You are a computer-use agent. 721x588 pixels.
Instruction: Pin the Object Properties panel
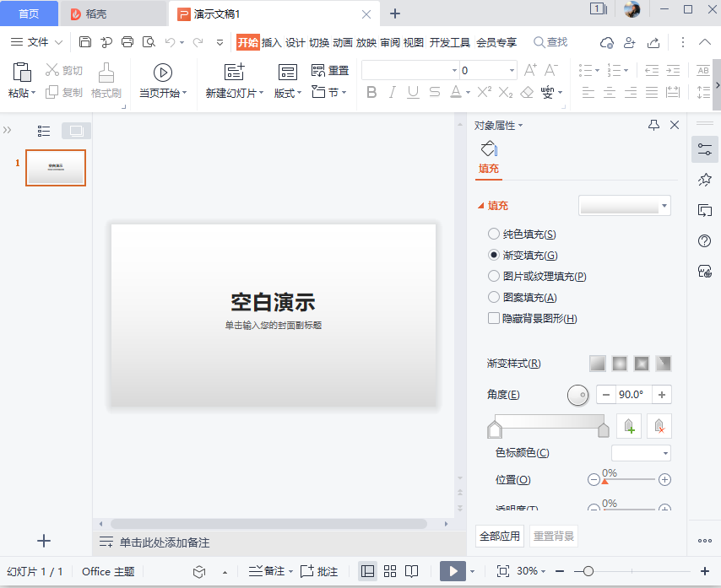[x=653, y=125]
